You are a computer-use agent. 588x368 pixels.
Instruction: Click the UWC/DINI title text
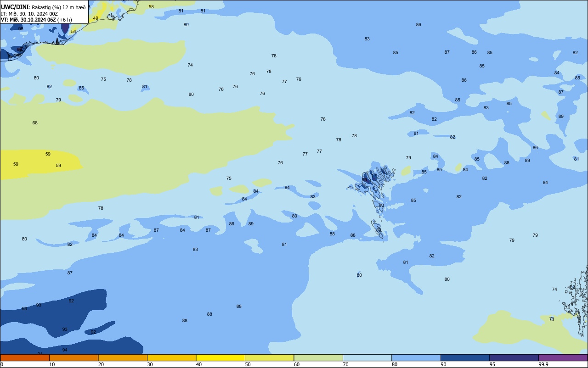coord(15,6)
